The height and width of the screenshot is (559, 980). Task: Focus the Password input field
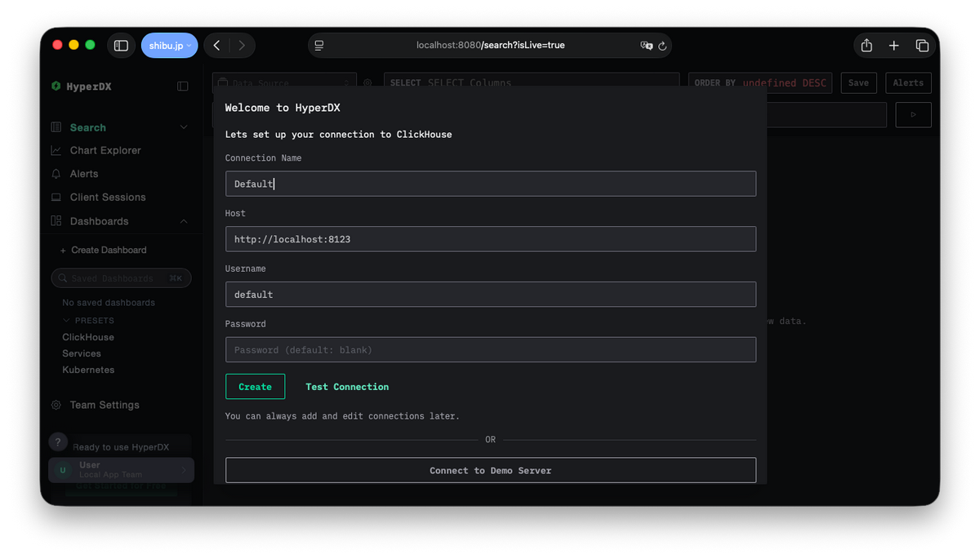490,350
